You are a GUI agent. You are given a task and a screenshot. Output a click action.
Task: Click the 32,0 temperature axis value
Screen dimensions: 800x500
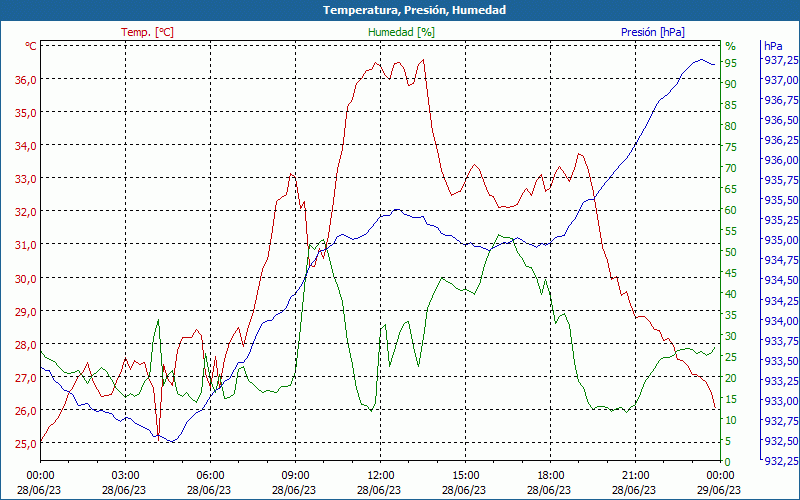click(27, 212)
